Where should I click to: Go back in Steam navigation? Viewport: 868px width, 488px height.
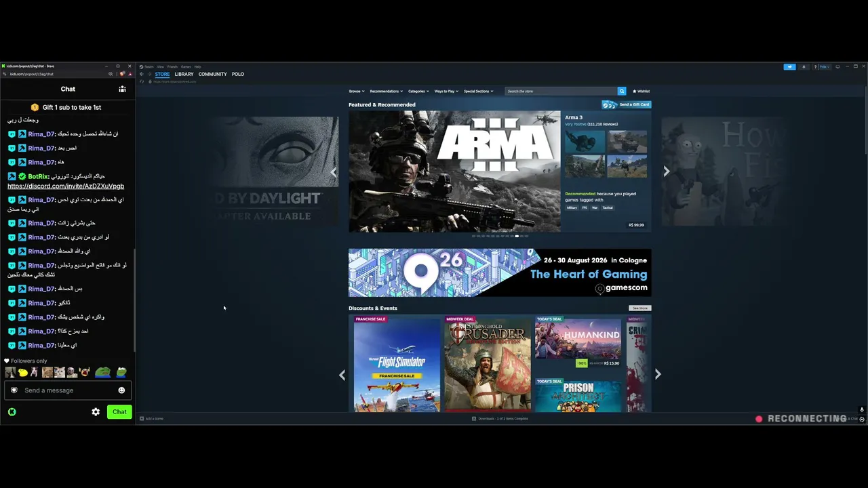(x=142, y=74)
